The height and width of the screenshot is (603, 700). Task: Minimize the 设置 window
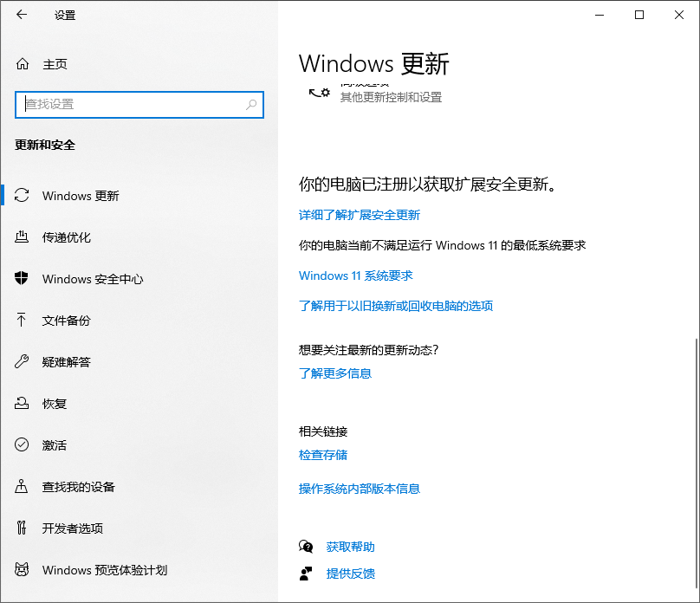click(600, 15)
